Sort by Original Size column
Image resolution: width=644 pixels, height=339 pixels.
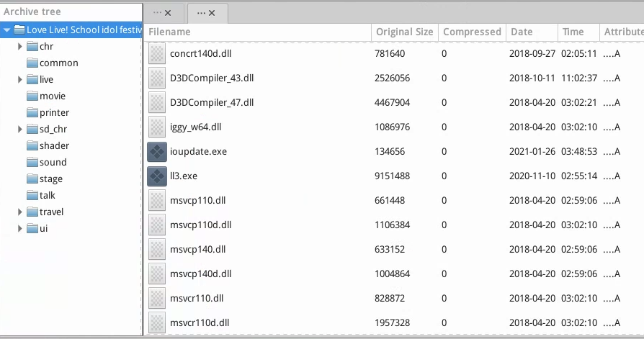[x=405, y=32]
